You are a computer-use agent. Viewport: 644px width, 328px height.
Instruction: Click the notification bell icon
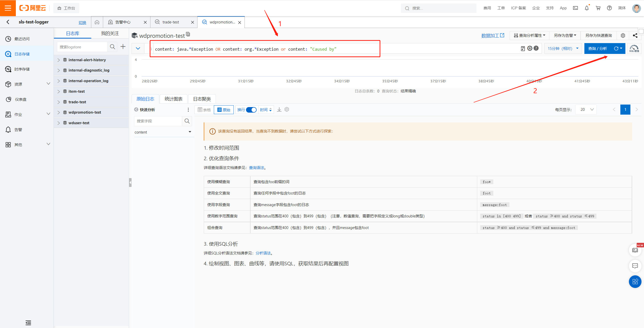[587, 8]
